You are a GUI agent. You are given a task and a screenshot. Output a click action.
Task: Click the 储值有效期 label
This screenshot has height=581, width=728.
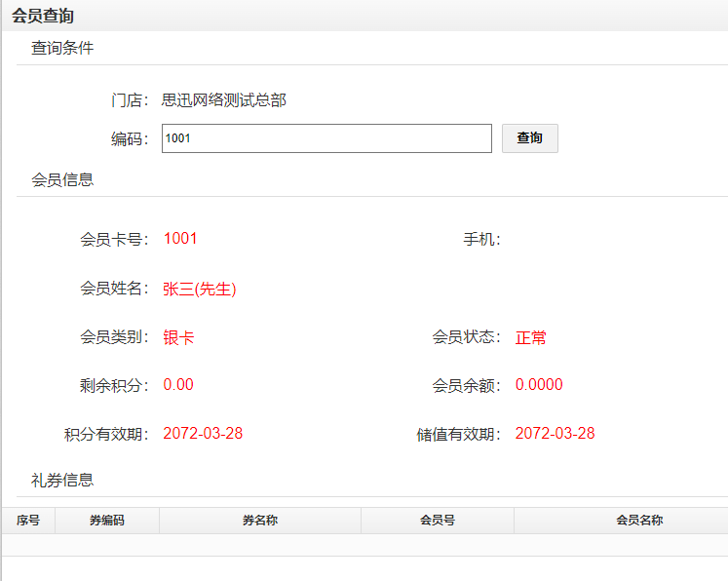pos(459,434)
